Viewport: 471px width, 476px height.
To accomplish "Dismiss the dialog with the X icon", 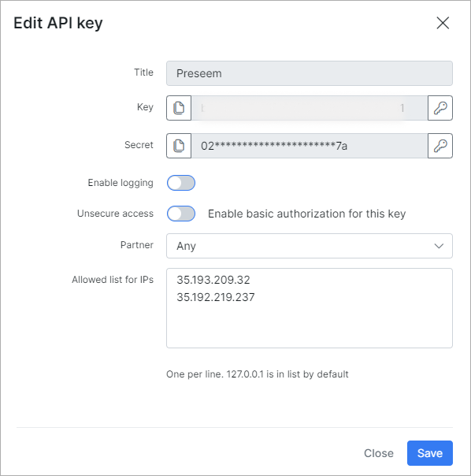I will coord(443,23).
